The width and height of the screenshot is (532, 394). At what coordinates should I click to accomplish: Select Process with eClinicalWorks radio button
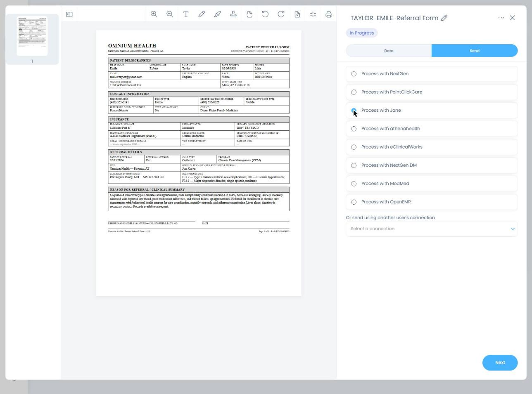pyautogui.click(x=354, y=147)
